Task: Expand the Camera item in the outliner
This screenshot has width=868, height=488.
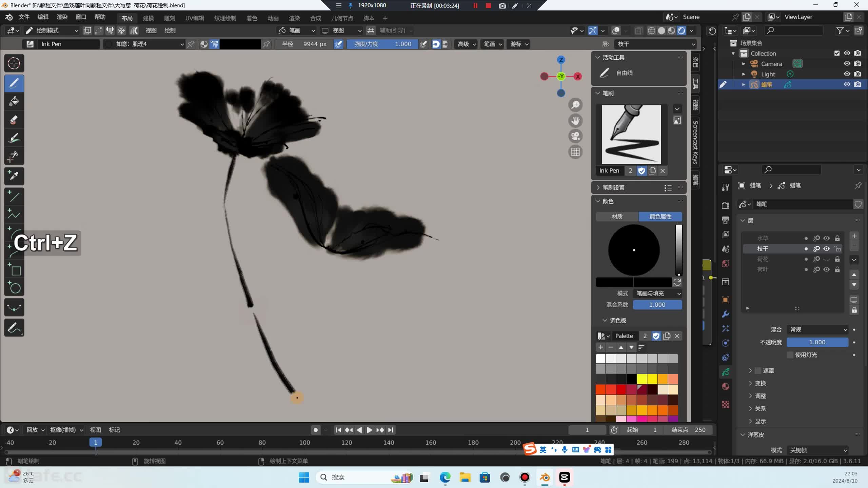Action: [x=744, y=64]
